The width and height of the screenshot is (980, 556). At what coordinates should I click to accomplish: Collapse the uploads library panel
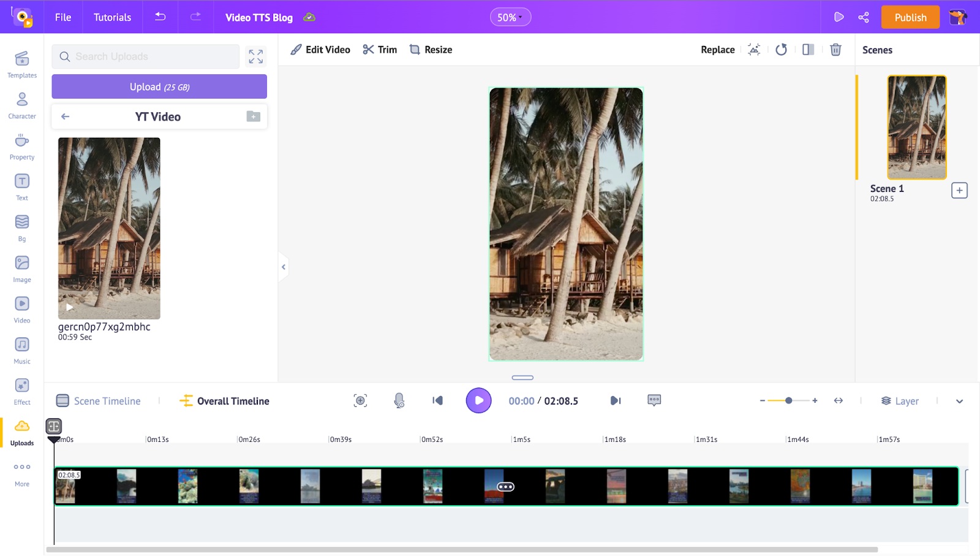(283, 267)
